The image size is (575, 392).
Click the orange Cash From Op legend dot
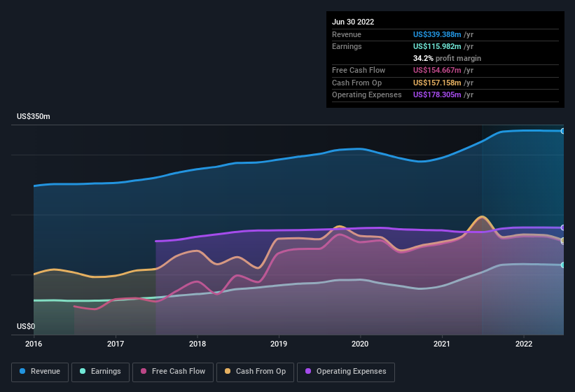[227, 371]
